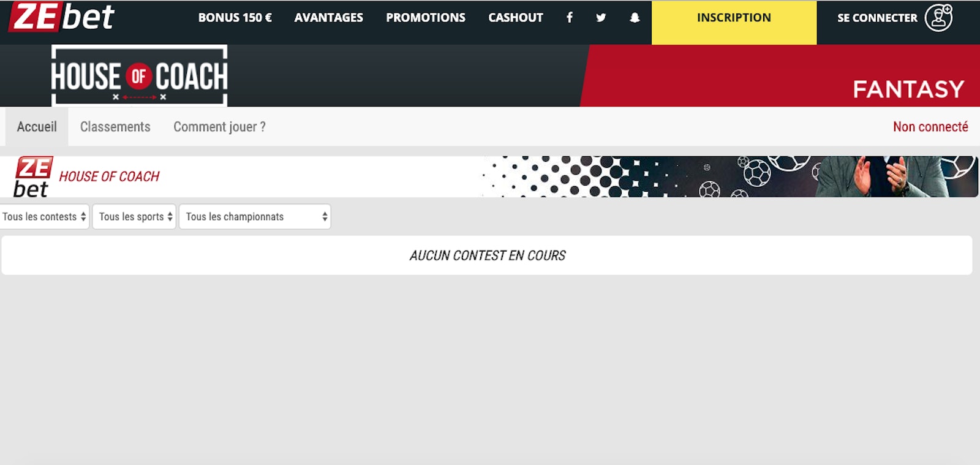Go to the Classements tab
Image resolution: width=980 pixels, height=465 pixels.
click(x=115, y=127)
